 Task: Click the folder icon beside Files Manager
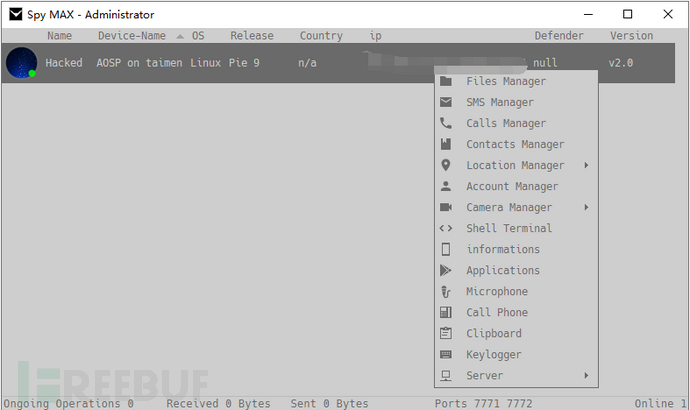(x=446, y=81)
